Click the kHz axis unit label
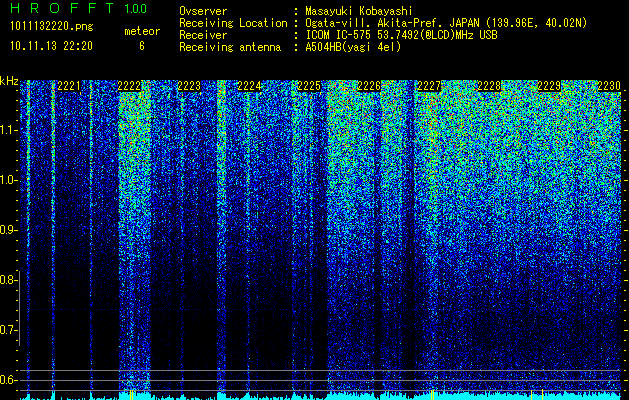629x400 pixels. pyautogui.click(x=9, y=81)
